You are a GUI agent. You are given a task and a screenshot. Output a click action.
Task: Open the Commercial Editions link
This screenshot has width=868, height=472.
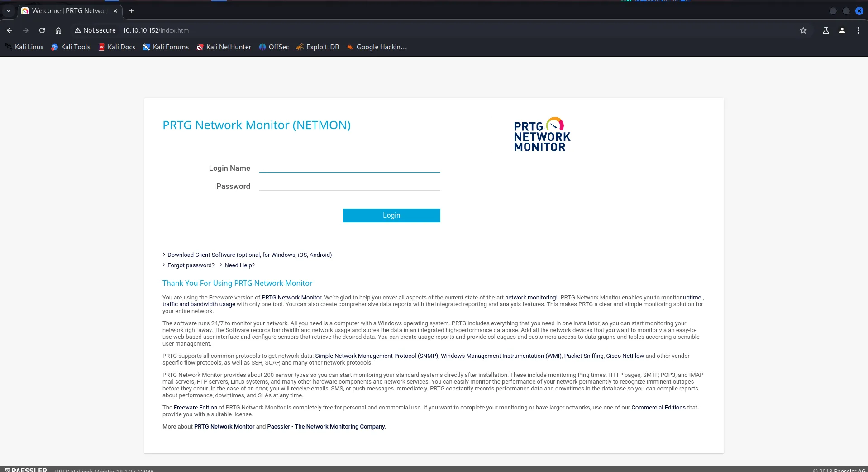658,408
